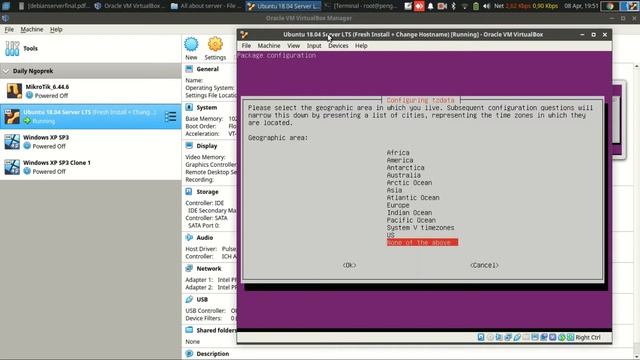
Task: Open Machine menu in VirtualBox Manager
Action: tap(32, 29)
